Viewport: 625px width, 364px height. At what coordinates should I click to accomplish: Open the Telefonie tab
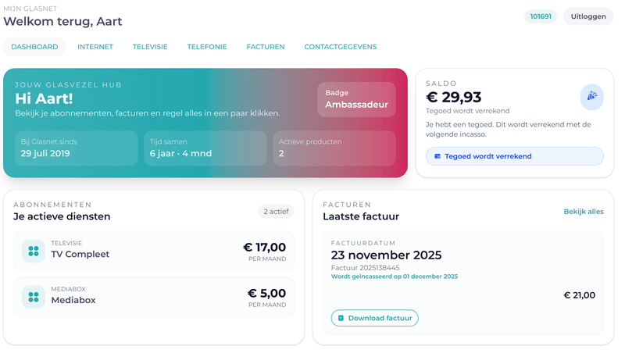click(207, 47)
